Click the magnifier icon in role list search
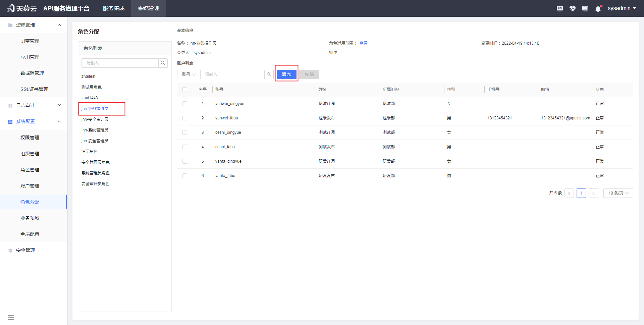The height and width of the screenshot is (325, 644). (x=163, y=63)
